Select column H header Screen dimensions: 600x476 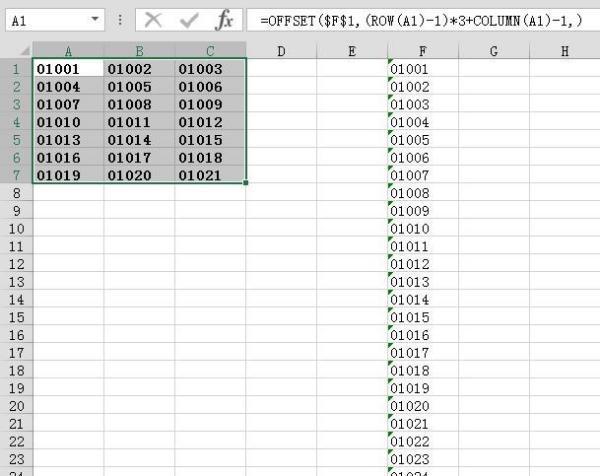[566, 50]
